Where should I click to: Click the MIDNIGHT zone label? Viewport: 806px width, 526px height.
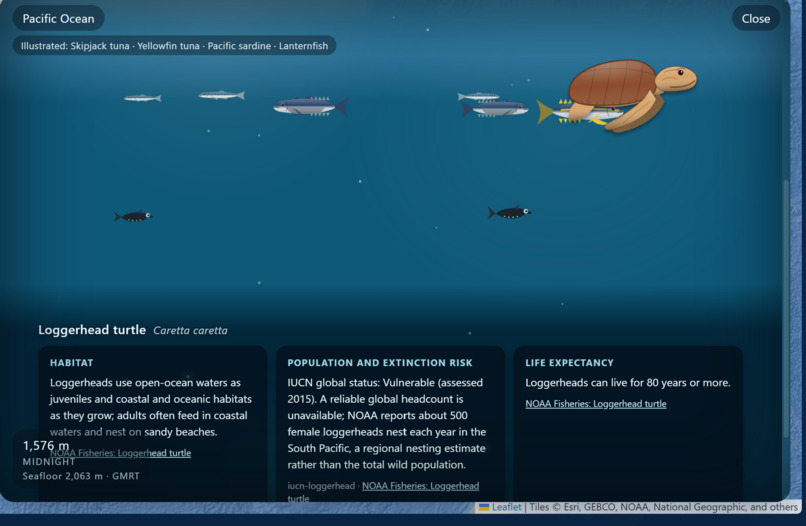[49, 462]
